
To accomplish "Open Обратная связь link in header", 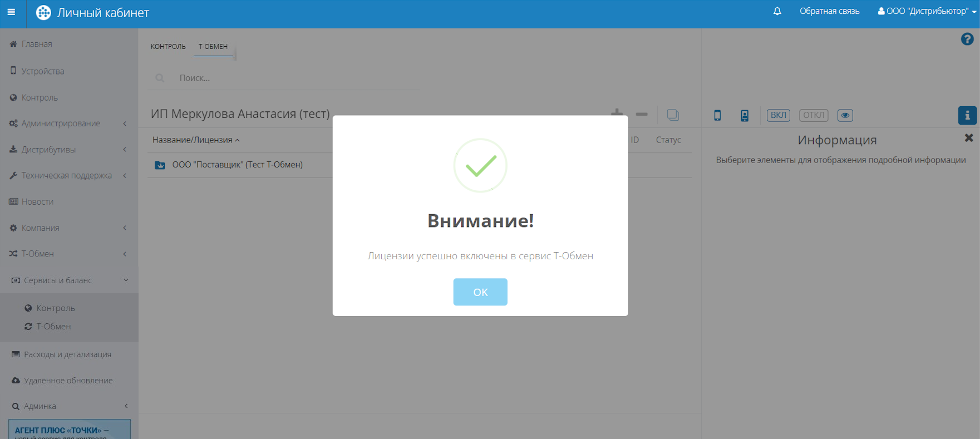I will coord(829,11).
